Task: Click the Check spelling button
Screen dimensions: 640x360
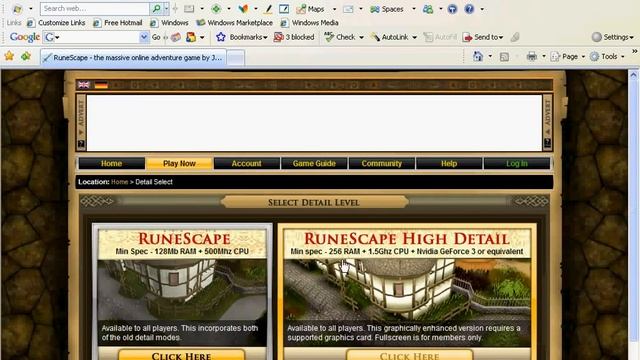Action: click(340, 37)
